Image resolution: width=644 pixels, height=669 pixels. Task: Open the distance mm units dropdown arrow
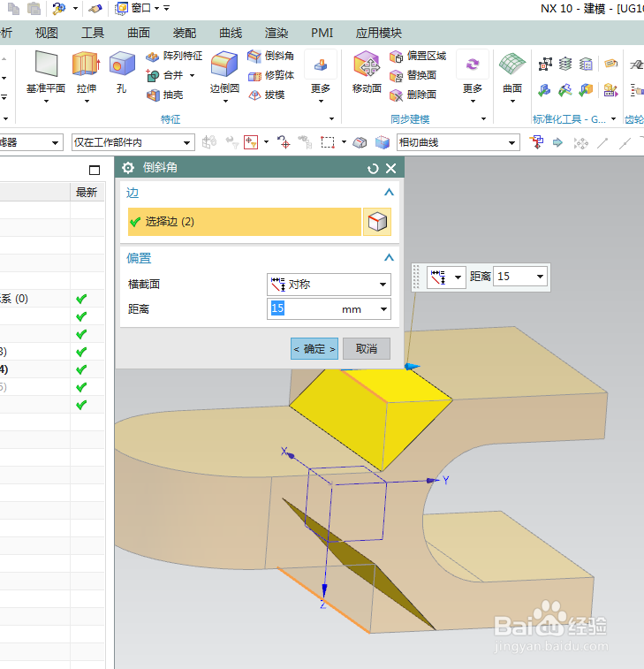383,309
